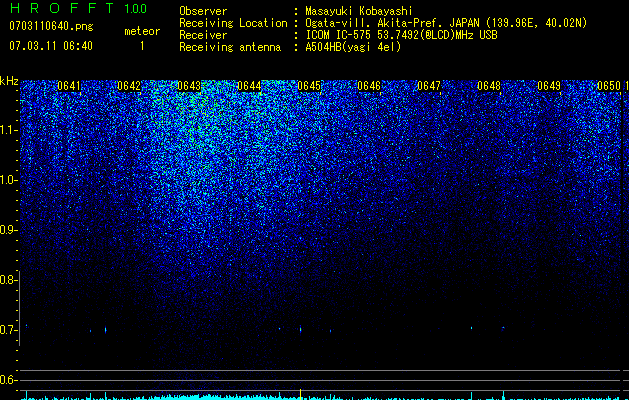Screen dimensions: 629x400
Task: Click the Receiving Location label
Action: (233, 23)
